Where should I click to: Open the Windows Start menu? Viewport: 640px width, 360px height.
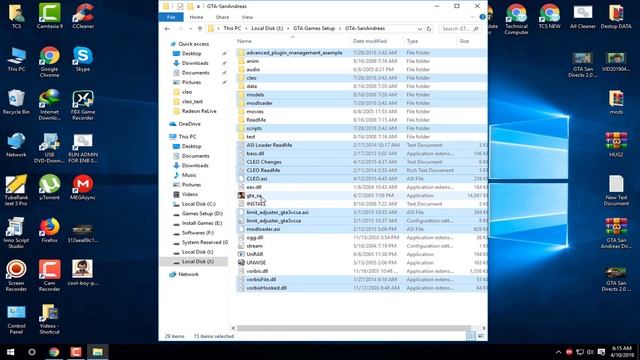10,351
